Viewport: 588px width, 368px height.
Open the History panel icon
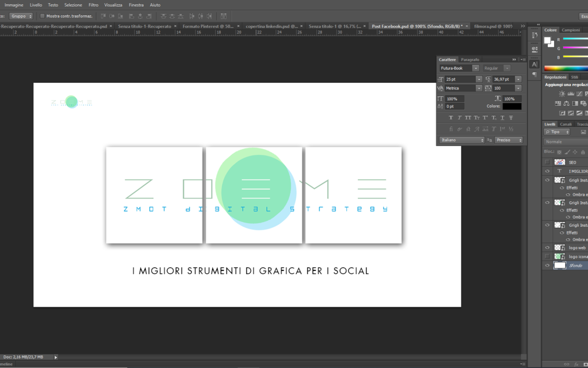535,35
